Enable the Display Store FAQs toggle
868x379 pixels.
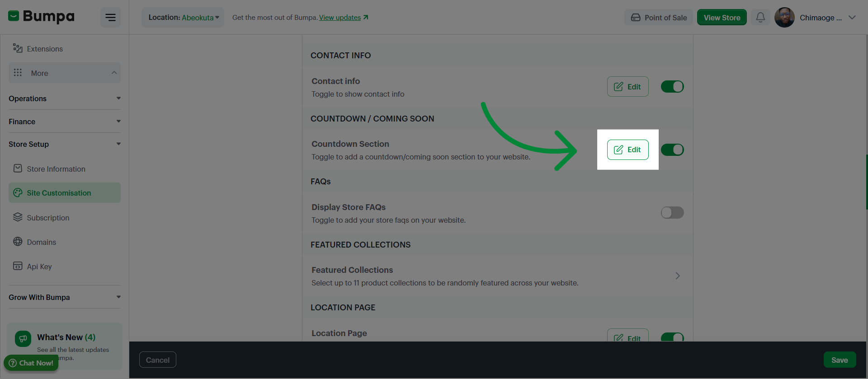pos(672,212)
